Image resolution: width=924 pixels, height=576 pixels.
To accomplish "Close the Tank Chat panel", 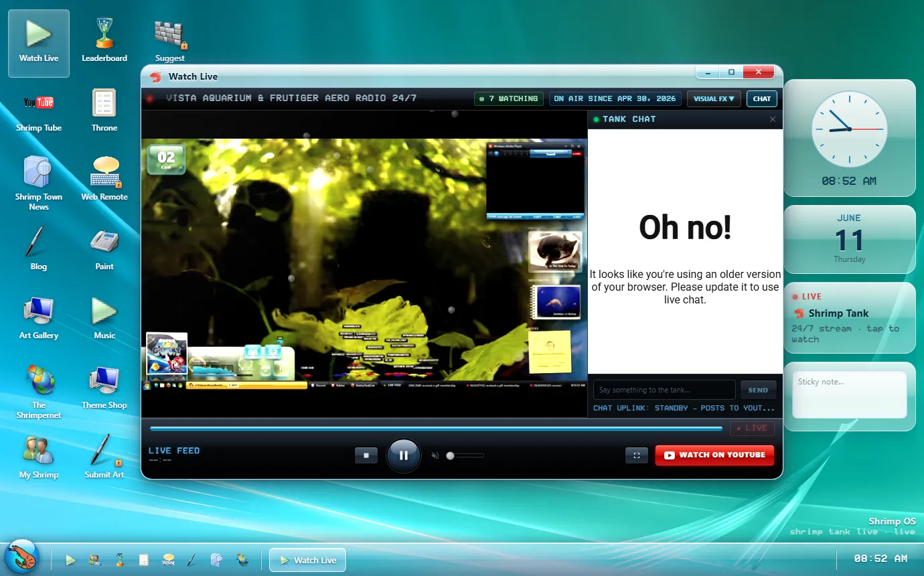I will coord(773,119).
